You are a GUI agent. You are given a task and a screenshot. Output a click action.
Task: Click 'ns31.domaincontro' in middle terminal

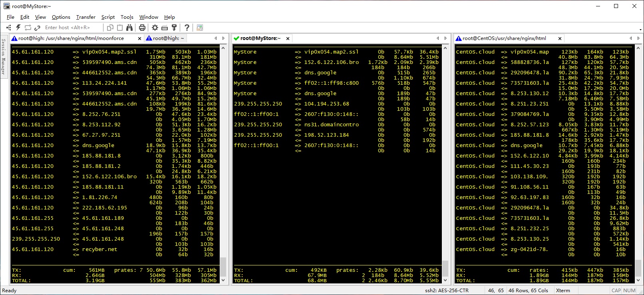click(x=332, y=124)
